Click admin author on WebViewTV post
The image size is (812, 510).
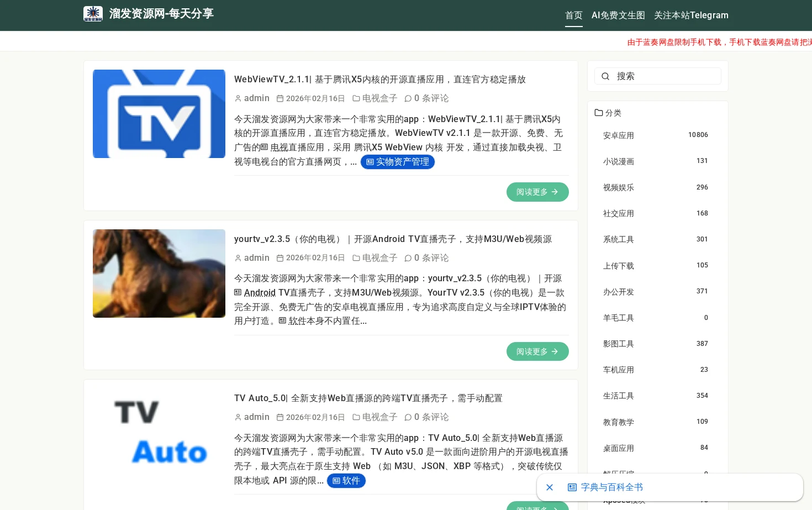click(x=257, y=98)
